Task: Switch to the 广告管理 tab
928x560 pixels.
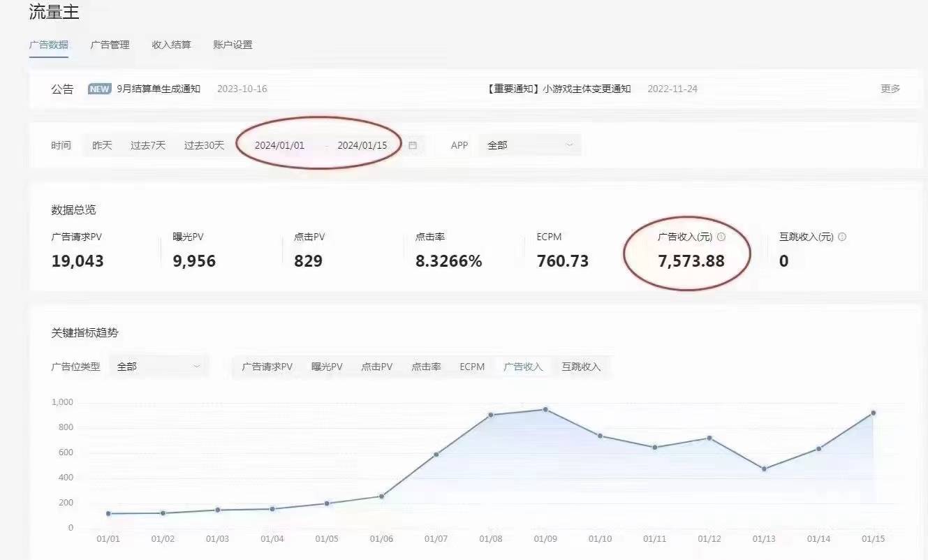Action: (110, 44)
